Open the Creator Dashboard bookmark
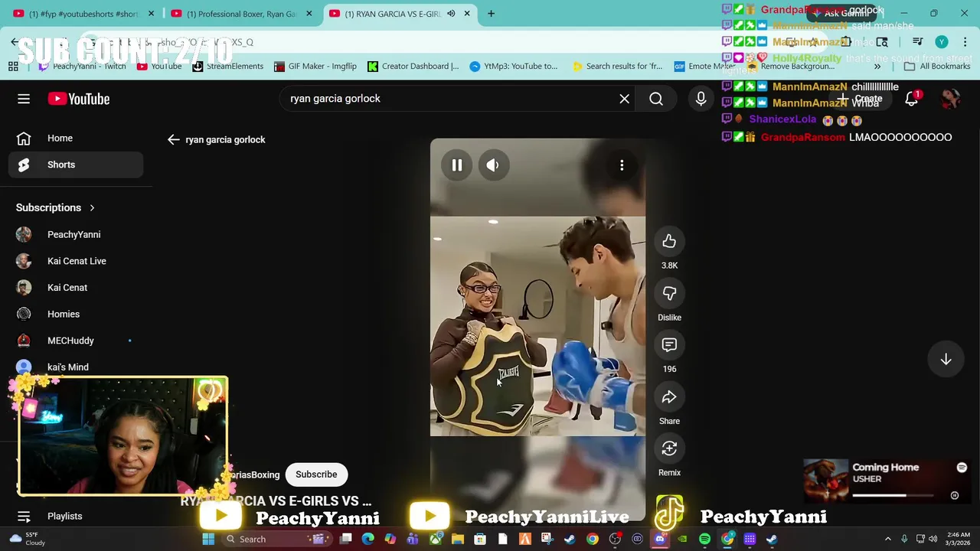The image size is (980, 551). (413, 67)
